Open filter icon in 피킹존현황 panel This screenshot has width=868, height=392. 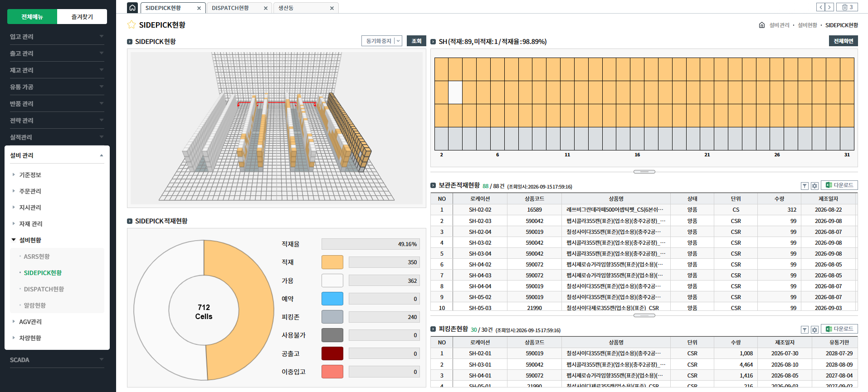tap(805, 329)
